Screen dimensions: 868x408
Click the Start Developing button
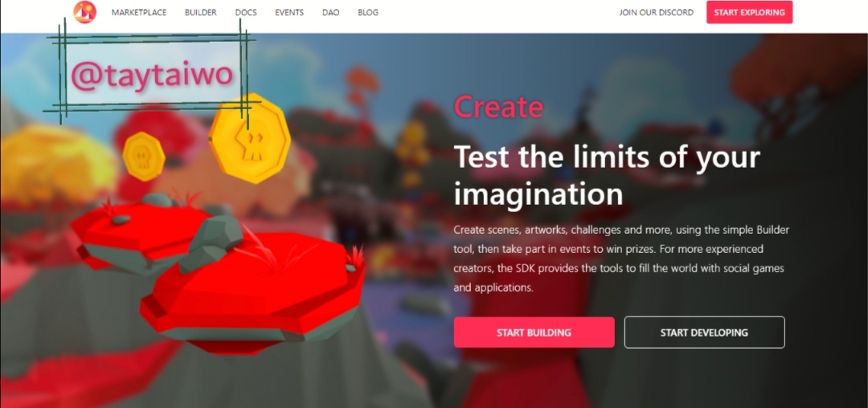click(704, 333)
